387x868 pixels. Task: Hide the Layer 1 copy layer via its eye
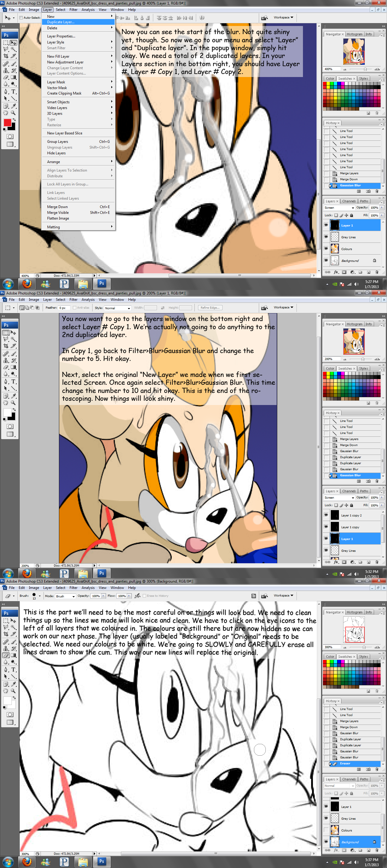(x=326, y=527)
